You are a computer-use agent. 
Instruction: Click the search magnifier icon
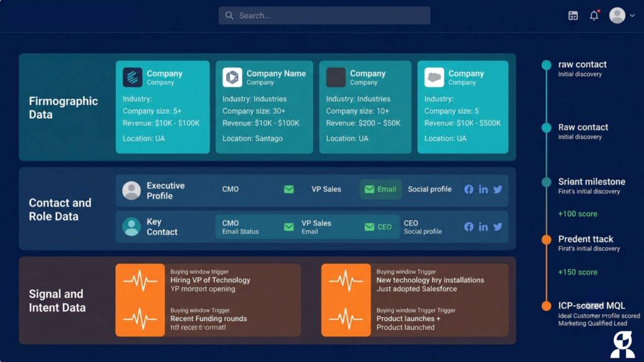point(229,16)
